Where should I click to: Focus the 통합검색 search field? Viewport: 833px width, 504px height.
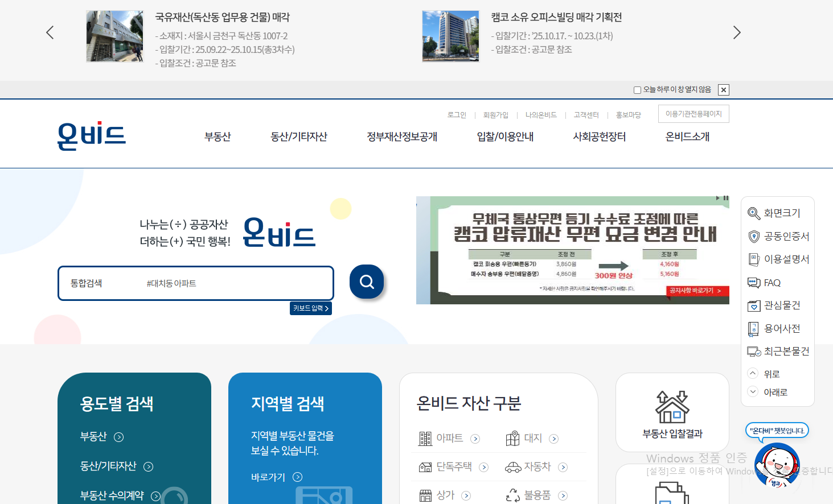[x=195, y=283]
